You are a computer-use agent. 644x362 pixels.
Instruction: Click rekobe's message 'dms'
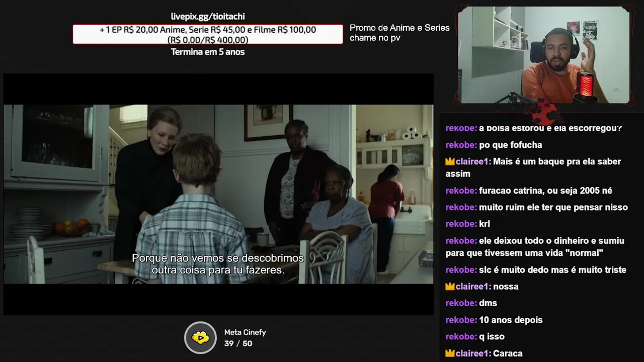point(488,303)
